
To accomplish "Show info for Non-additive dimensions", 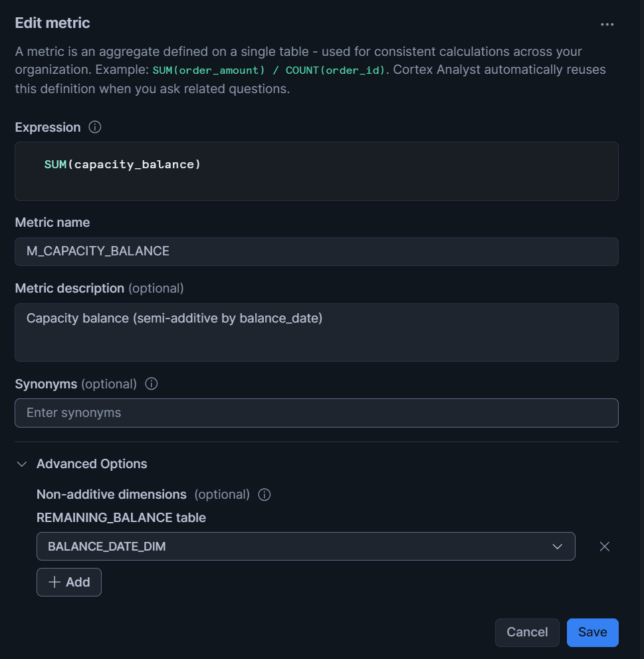I will tap(265, 495).
